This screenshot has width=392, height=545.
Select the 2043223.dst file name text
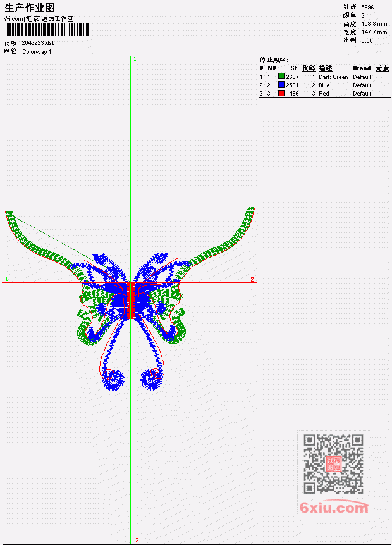point(38,43)
